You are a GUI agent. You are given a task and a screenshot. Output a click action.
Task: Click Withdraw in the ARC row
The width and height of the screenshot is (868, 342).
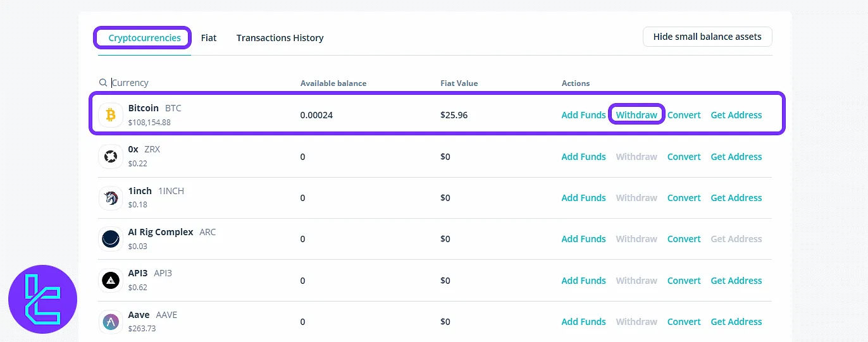(x=636, y=239)
